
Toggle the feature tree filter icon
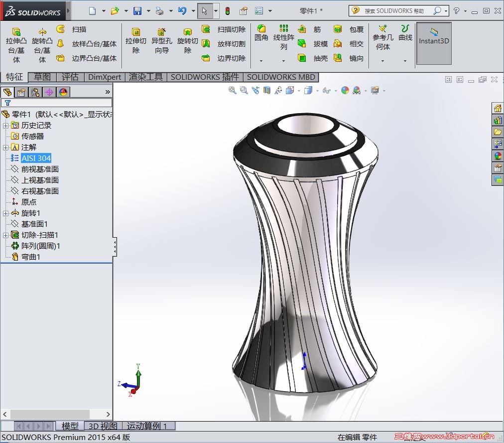click(x=7, y=103)
